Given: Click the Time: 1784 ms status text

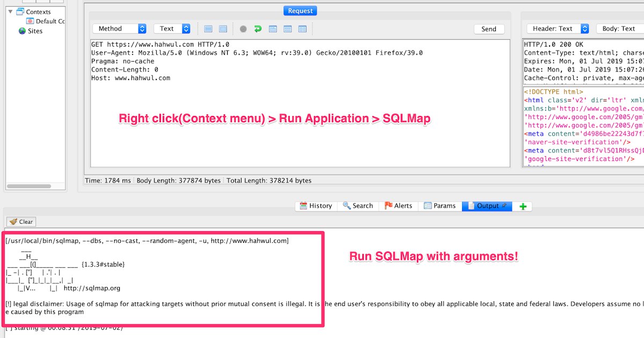Looking at the screenshot, I should pos(108,180).
